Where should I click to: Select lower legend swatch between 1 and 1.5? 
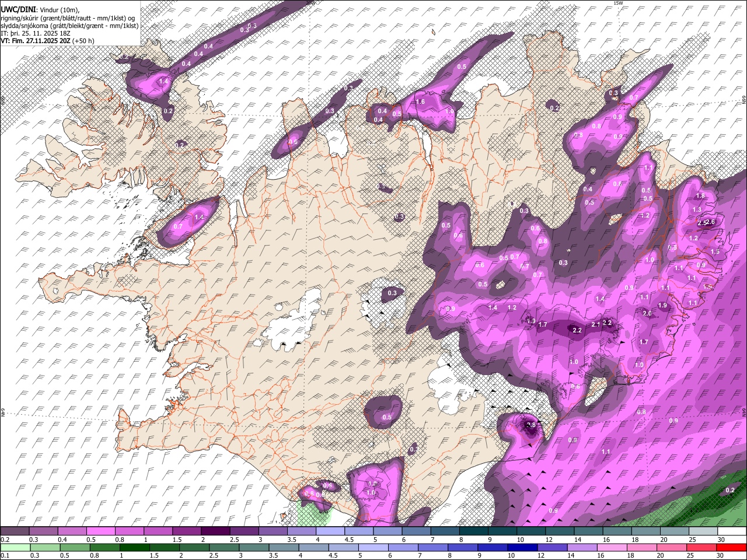[x=134, y=547]
